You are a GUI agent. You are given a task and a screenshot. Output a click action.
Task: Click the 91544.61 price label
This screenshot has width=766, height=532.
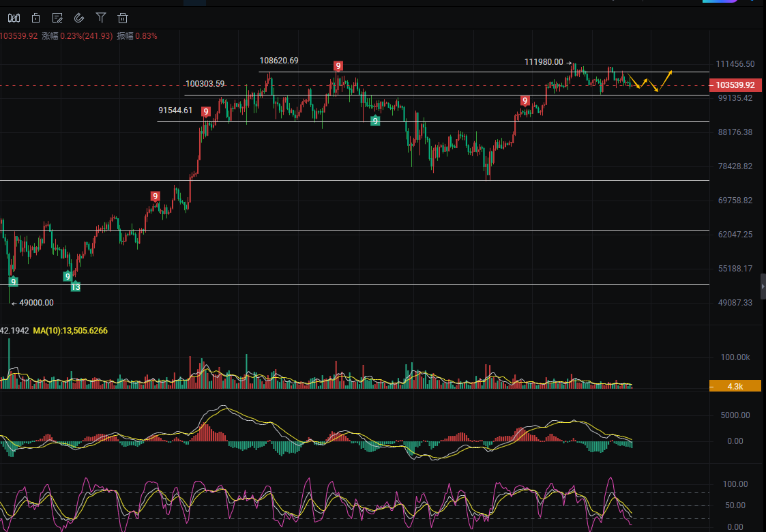[x=175, y=110]
